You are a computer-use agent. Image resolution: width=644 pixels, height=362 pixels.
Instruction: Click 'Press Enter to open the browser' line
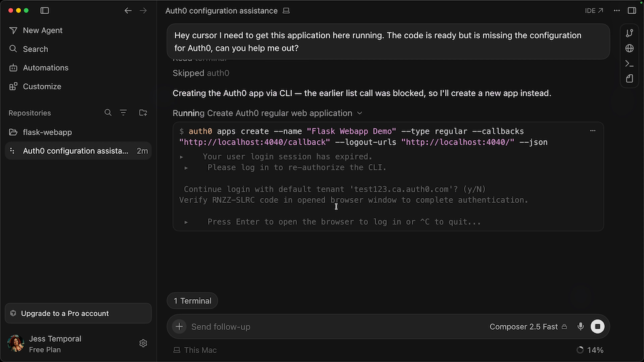tap(344, 222)
